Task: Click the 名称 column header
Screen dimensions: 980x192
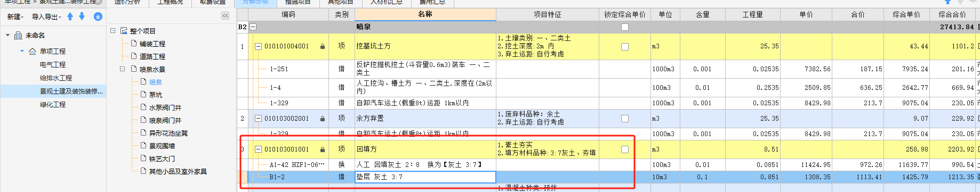Action: pos(425,14)
